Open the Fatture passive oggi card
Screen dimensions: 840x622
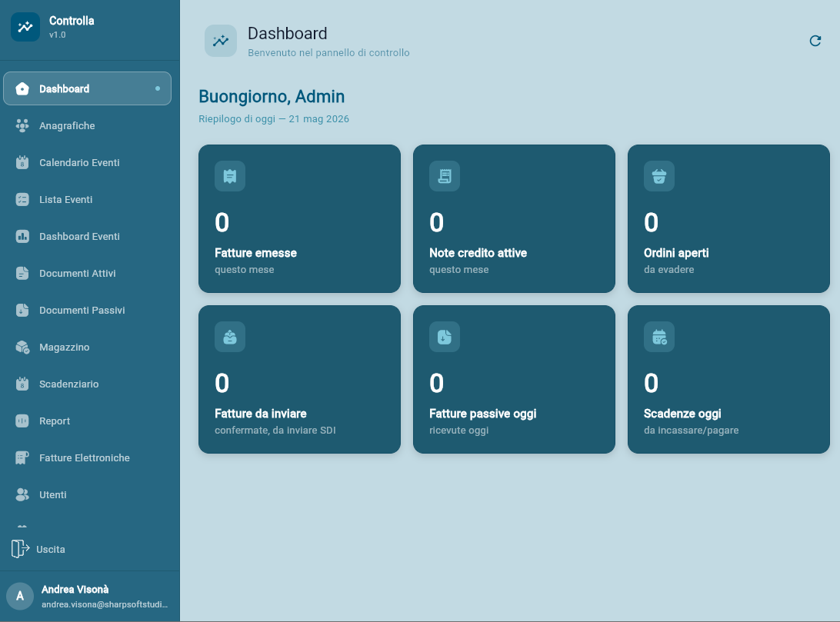pos(515,380)
